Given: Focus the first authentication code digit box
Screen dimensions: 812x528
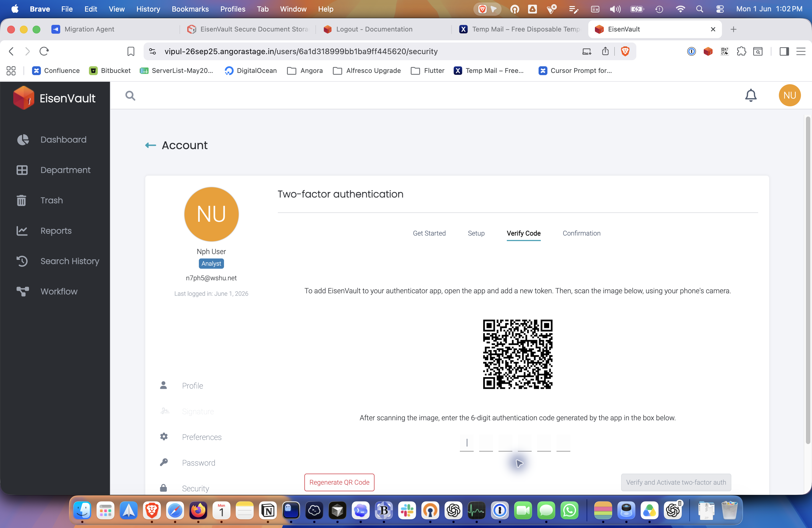Looking at the screenshot, I should point(466,443).
